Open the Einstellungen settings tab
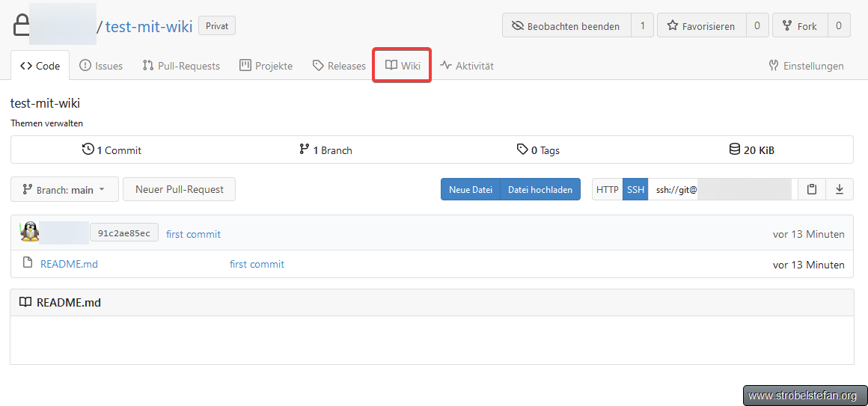 point(806,66)
